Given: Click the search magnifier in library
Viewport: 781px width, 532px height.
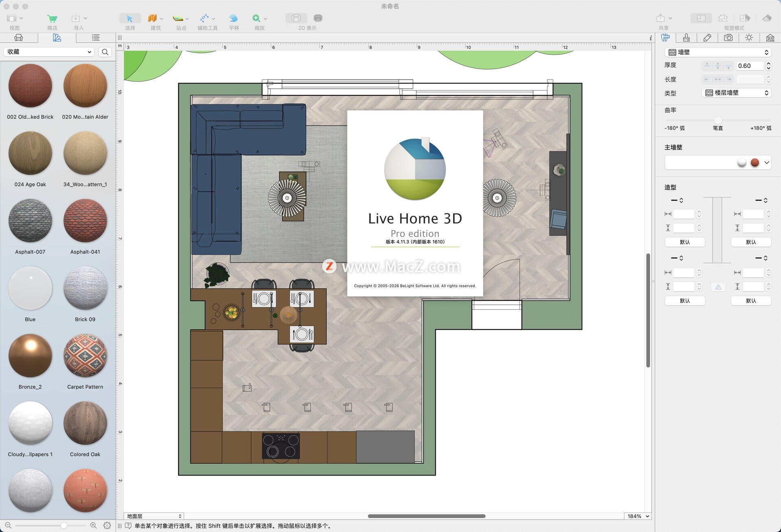Looking at the screenshot, I should pyautogui.click(x=105, y=52).
